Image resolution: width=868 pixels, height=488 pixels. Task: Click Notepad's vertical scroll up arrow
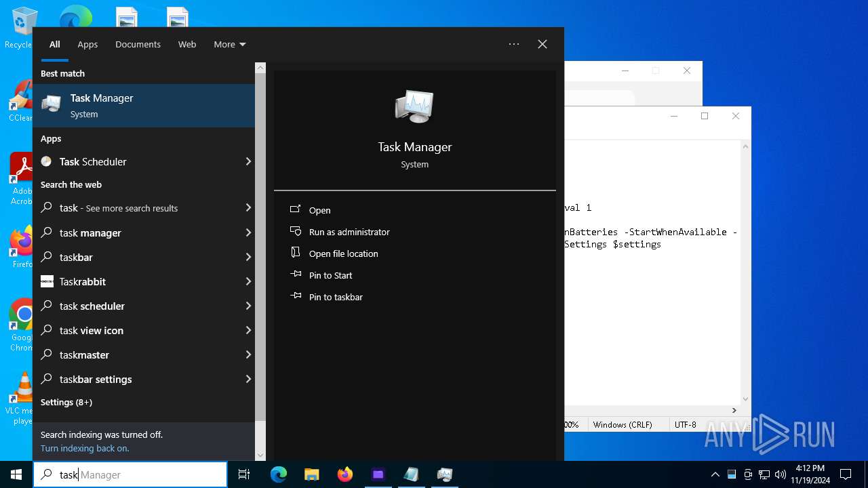(746, 146)
